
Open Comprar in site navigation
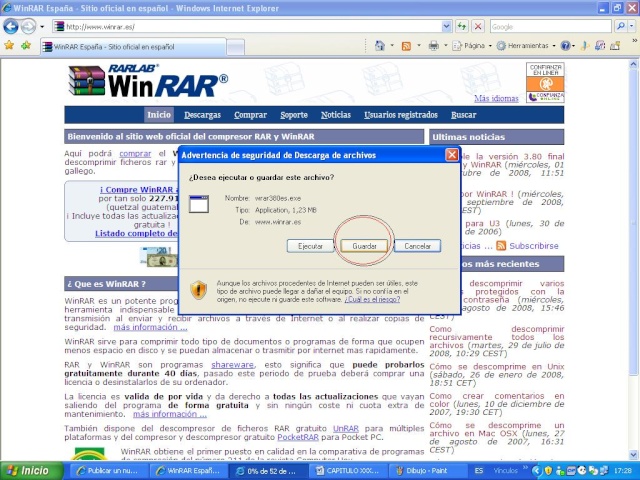click(x=250, y=115)
